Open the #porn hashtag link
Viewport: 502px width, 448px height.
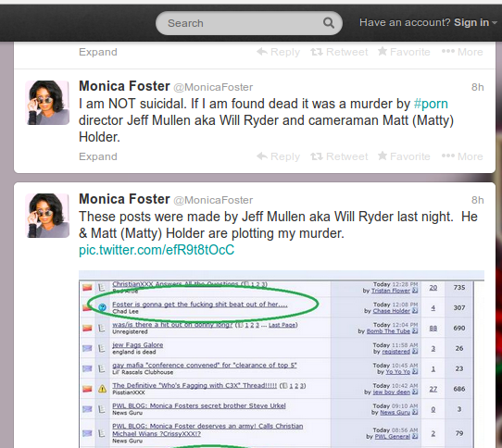pos(431,104)
